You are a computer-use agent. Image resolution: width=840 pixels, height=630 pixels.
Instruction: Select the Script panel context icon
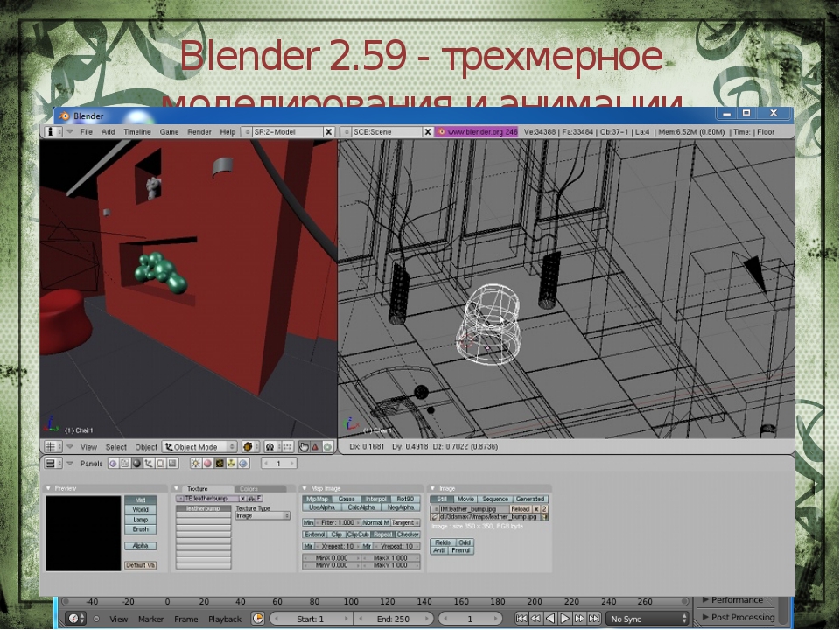[125, 464]
